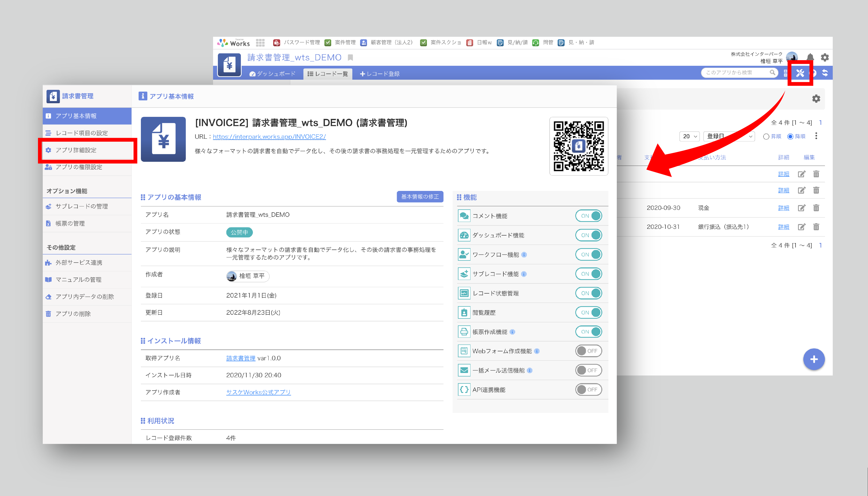Open アプリ内データの削除 sidebar item
Screen dimensions: 868x496
[x=87, y=297]
